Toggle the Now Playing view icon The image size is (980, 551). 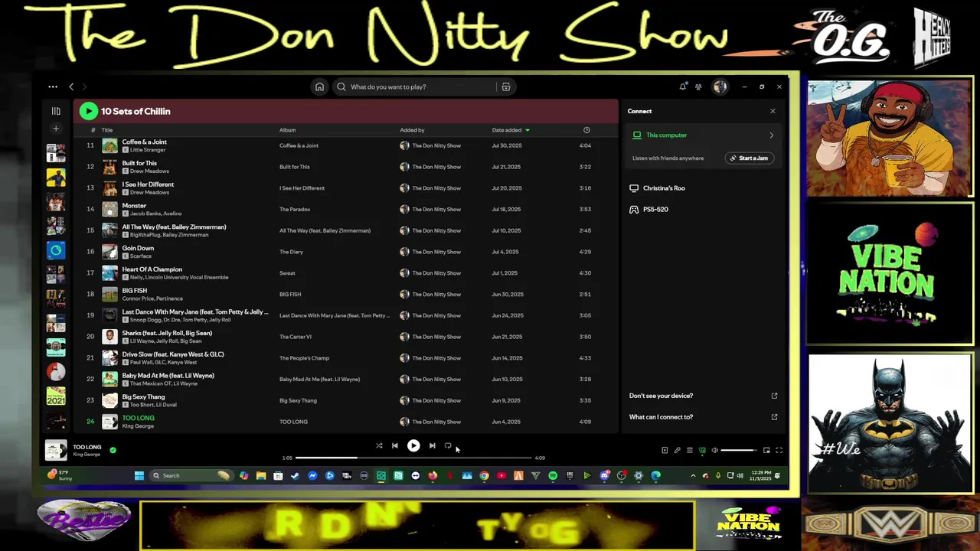coord(665,450)
